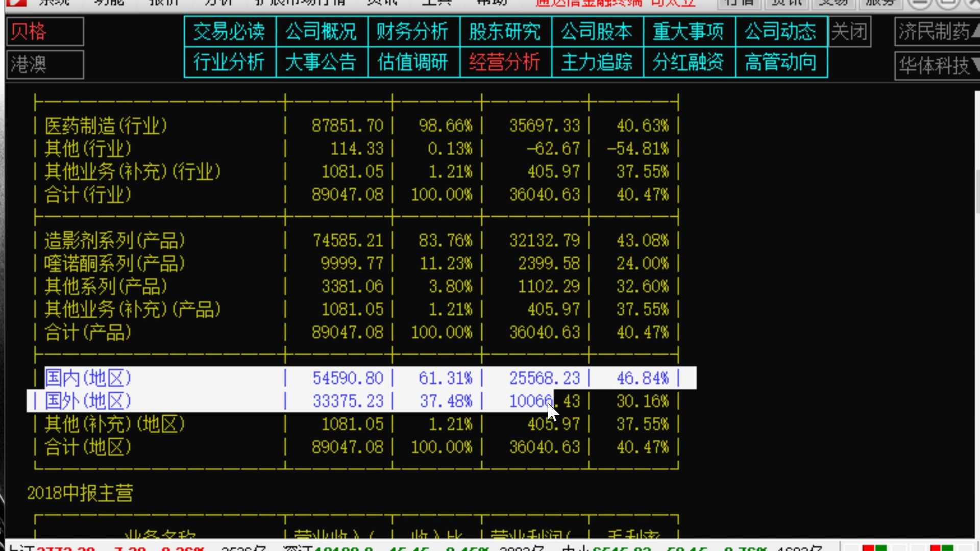Switch to the 股东研究 shareholder research tab

pos(504,31)
